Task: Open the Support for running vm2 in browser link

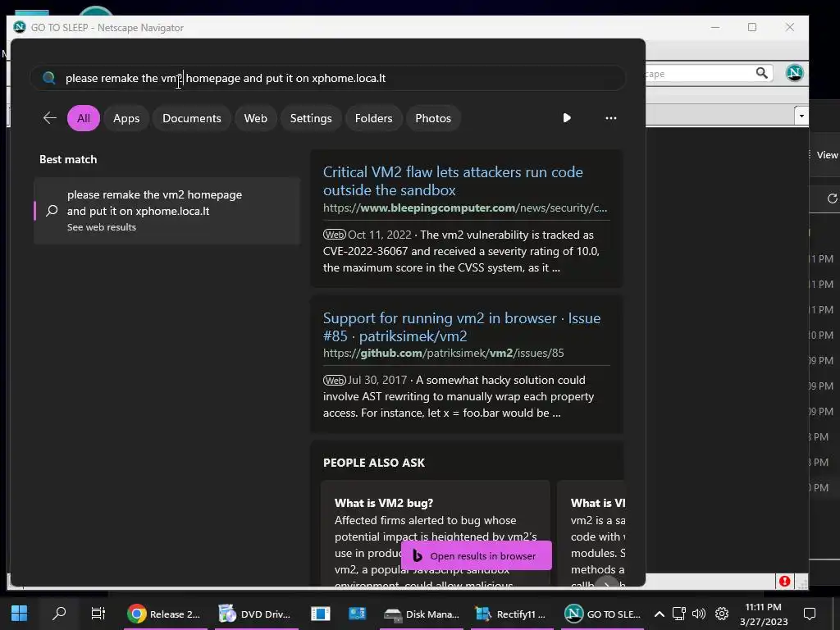Action: pyautogui.click(x=462, y=326)
